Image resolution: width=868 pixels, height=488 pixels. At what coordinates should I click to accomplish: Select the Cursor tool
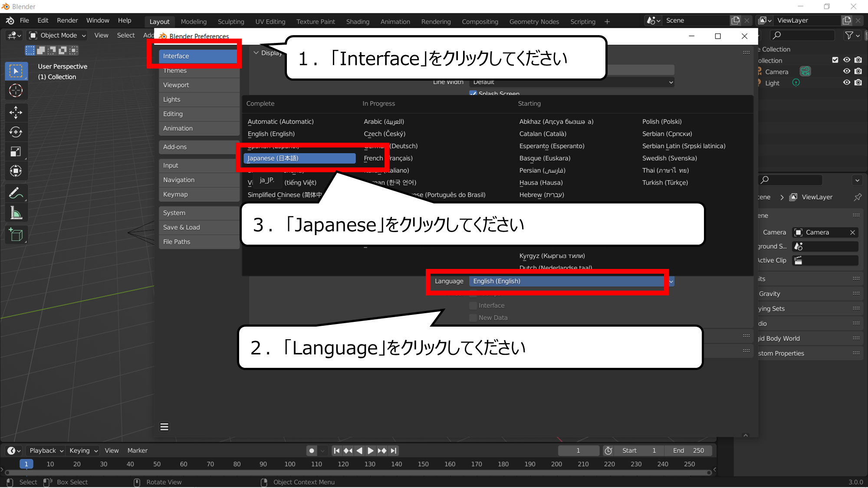click(16, 91)
